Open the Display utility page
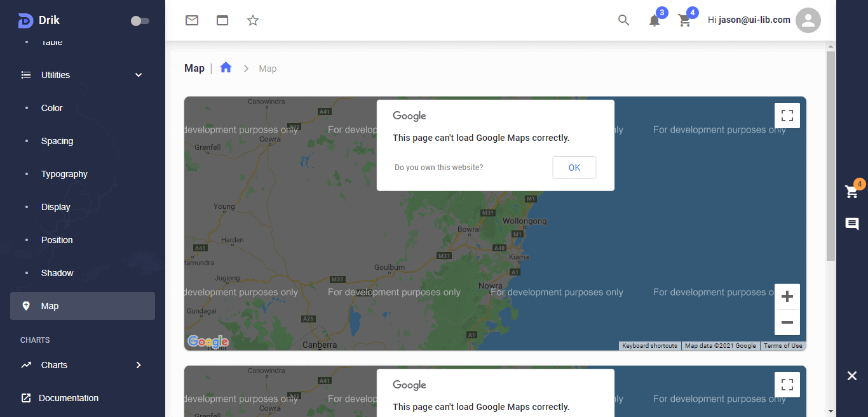 click(x=56, y=207)
